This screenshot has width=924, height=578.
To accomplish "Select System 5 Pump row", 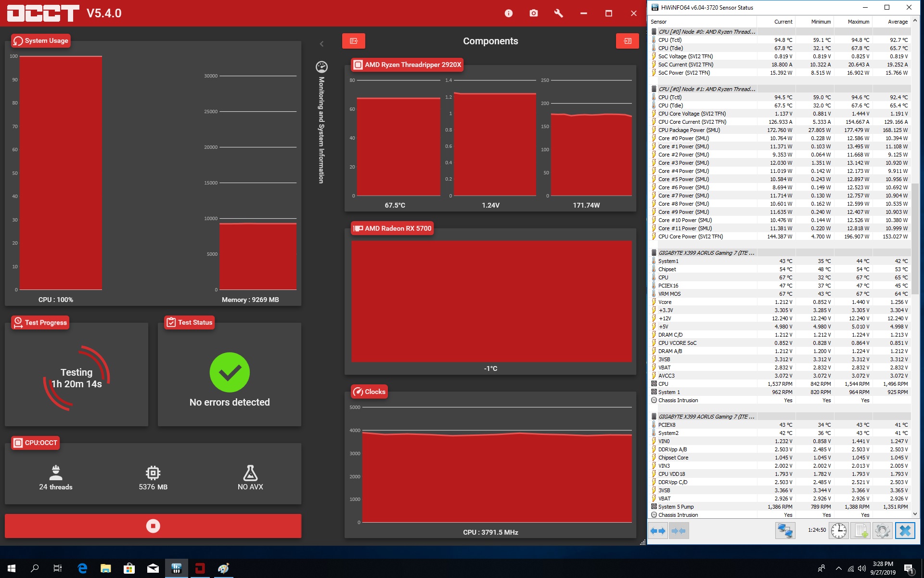I will (x=780, y=507).
